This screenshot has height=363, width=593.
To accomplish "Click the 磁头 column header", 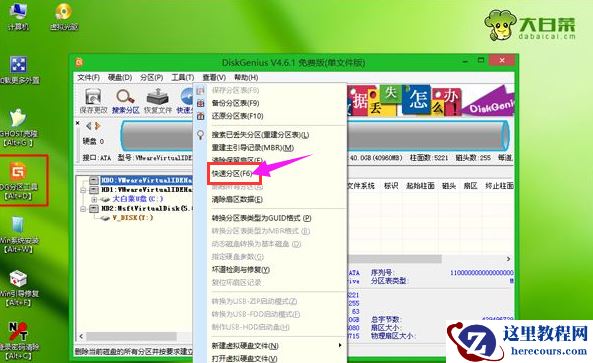I will pos(449,186).
